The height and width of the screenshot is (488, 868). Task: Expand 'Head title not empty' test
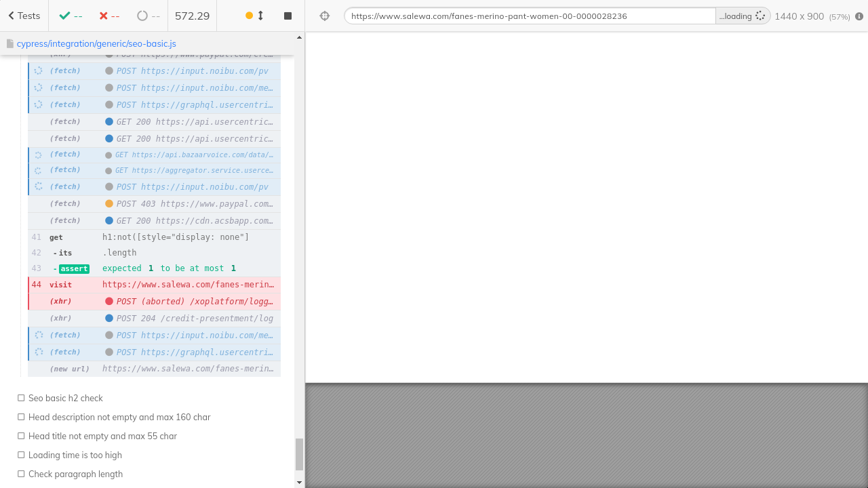102,436
